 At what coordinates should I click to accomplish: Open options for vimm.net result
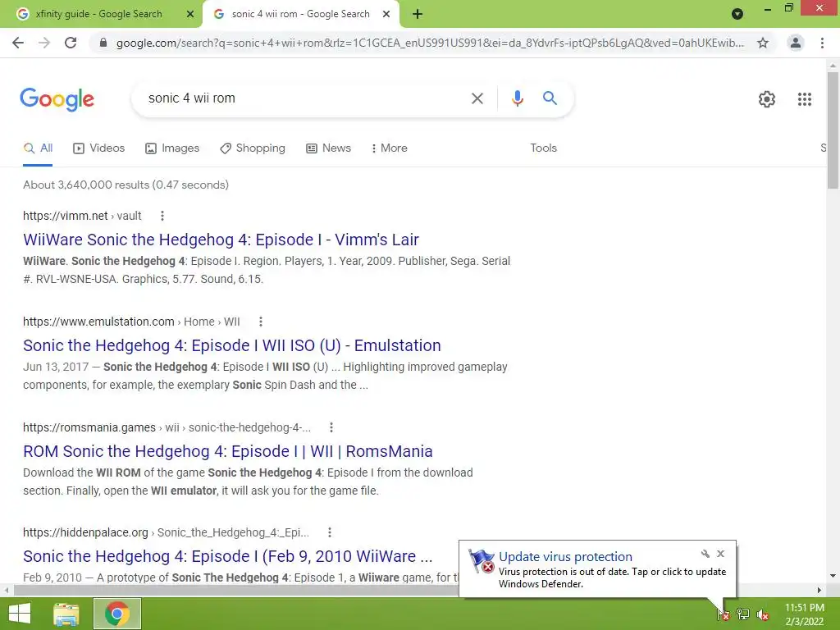point(162,216)
